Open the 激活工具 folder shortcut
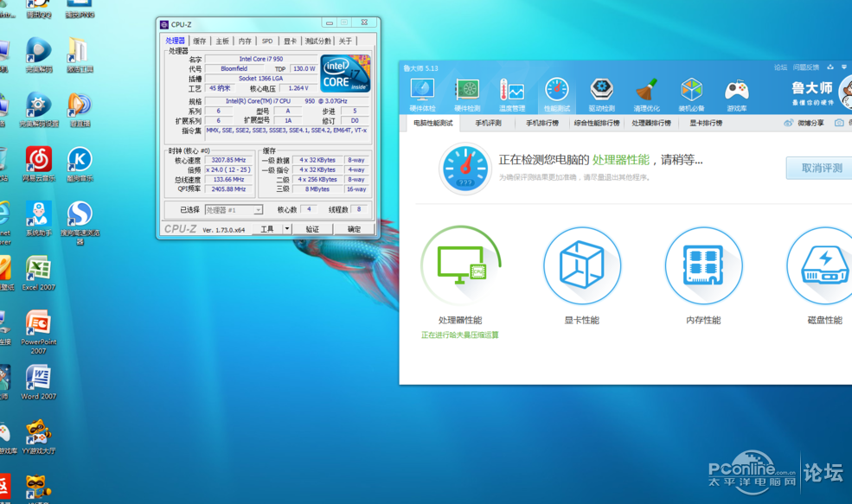Image resolution: width=852 pixels, height=504 pixels. pos(80,54)
